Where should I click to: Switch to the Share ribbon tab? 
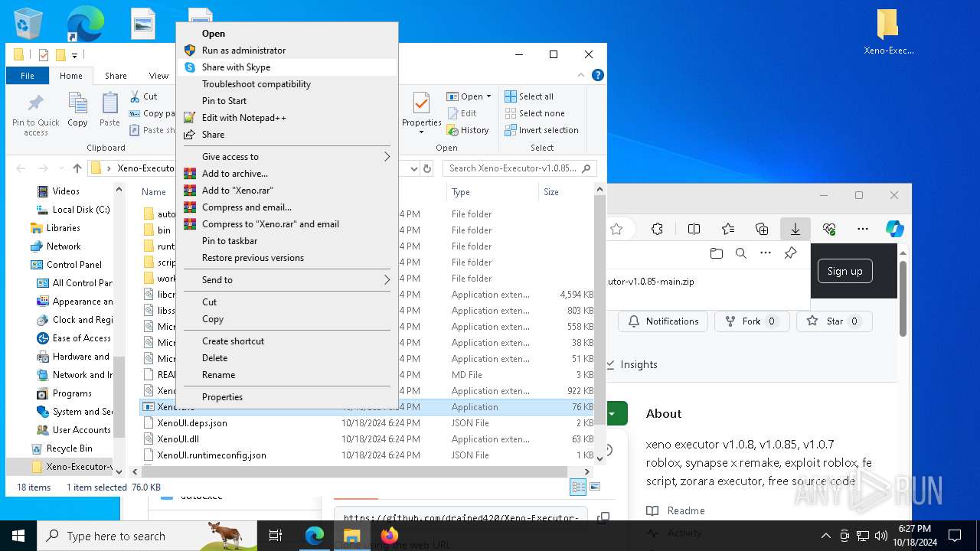[116, 76]
